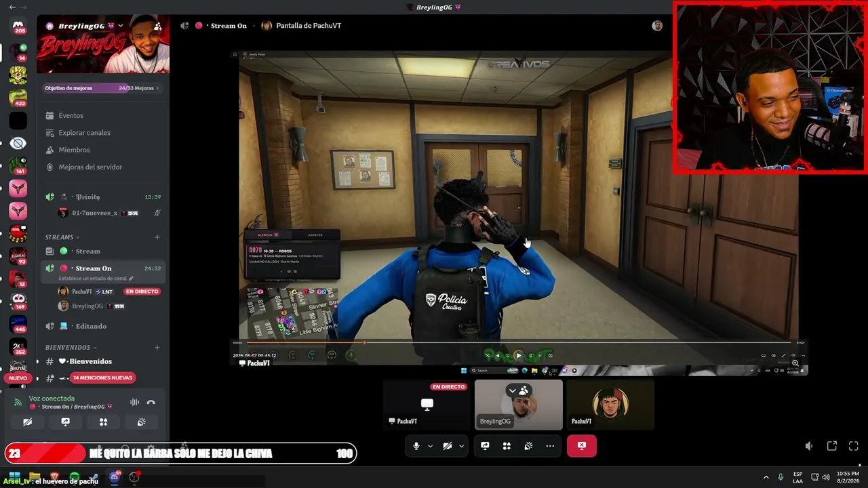The image size is (868, 488).
Task: Toggle camera in the voice connected panel
Action: [x=27, y=422]
